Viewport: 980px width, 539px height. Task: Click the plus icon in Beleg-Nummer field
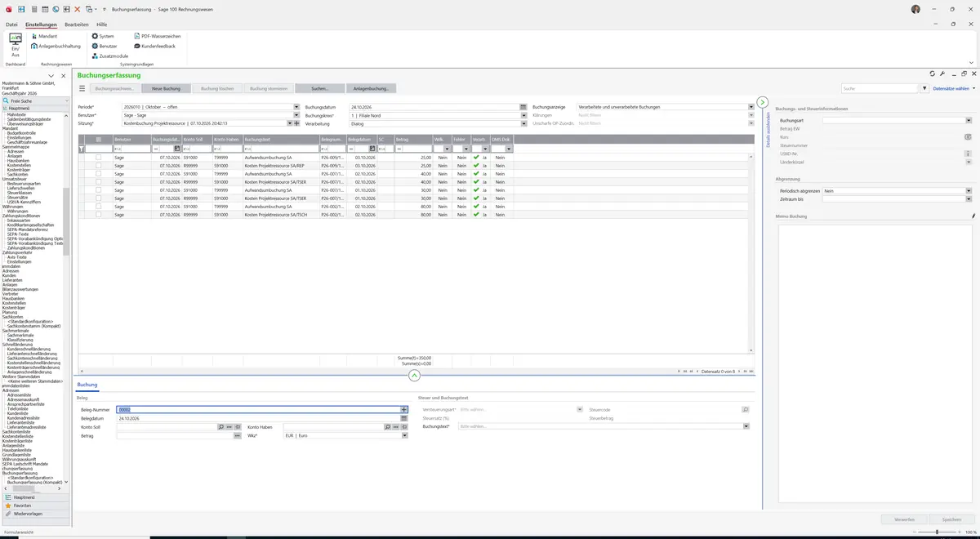[403, 409]
